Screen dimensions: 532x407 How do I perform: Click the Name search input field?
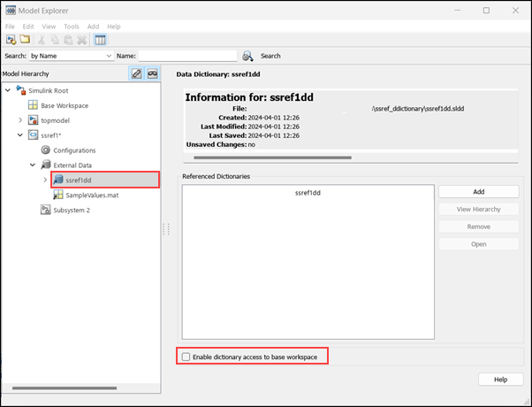[187, 56]
